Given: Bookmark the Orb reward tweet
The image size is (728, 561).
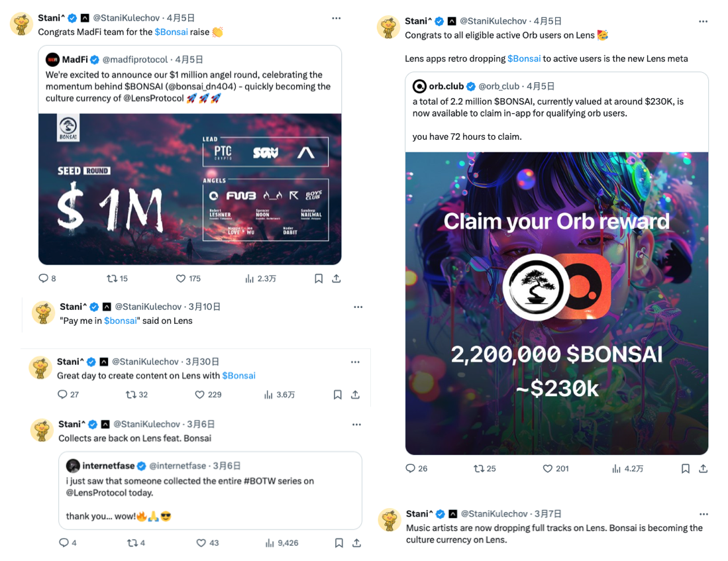Looking at the screenshot, I should point(686,468).
